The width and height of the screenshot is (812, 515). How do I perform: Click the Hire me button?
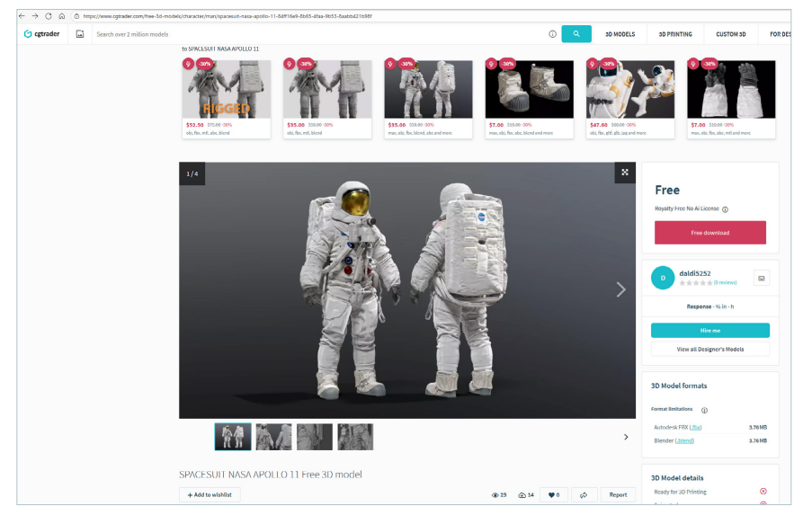[709, 330]
